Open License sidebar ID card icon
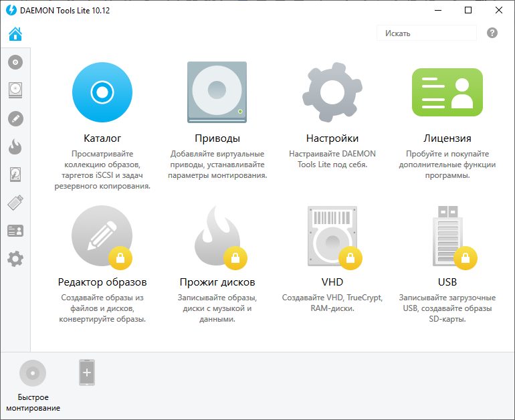 coord(15,231)
